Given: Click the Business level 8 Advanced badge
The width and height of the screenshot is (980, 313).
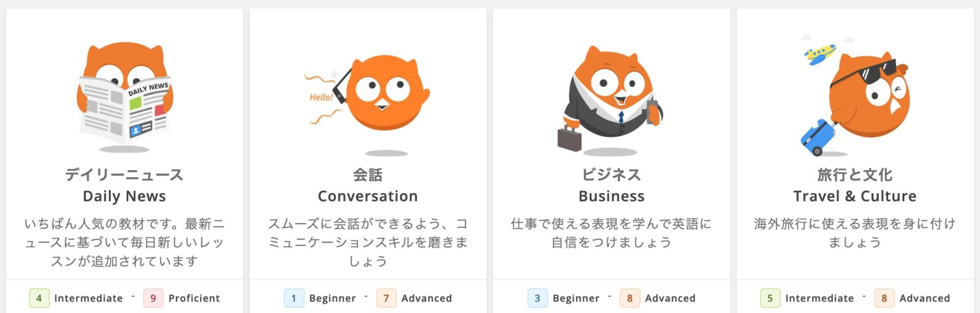Looking at the screenshot, I should coord(630,298).
